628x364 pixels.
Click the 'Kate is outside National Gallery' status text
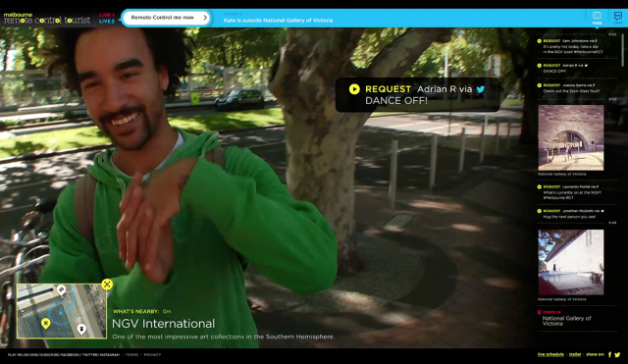tap(278, 20)
